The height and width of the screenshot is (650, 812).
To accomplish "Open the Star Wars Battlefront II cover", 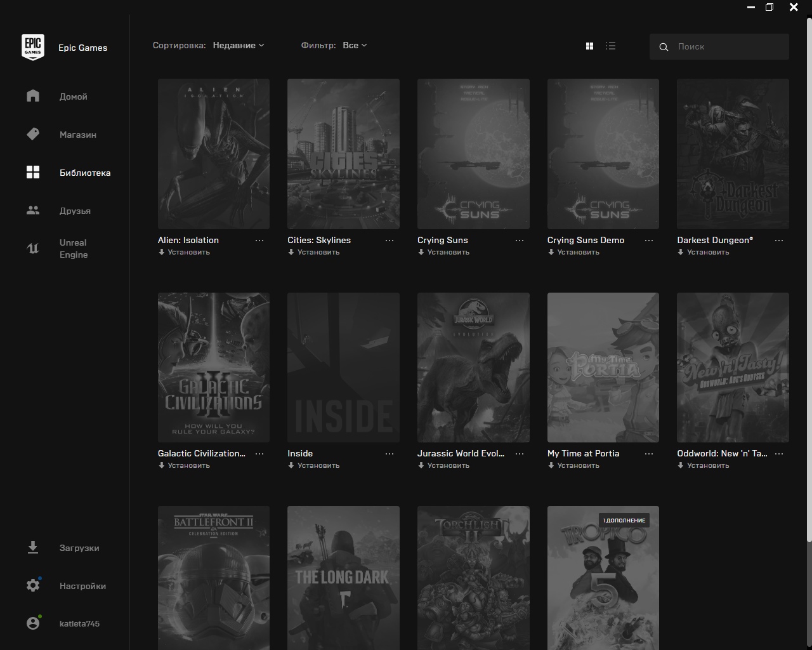I will (214, 578).
